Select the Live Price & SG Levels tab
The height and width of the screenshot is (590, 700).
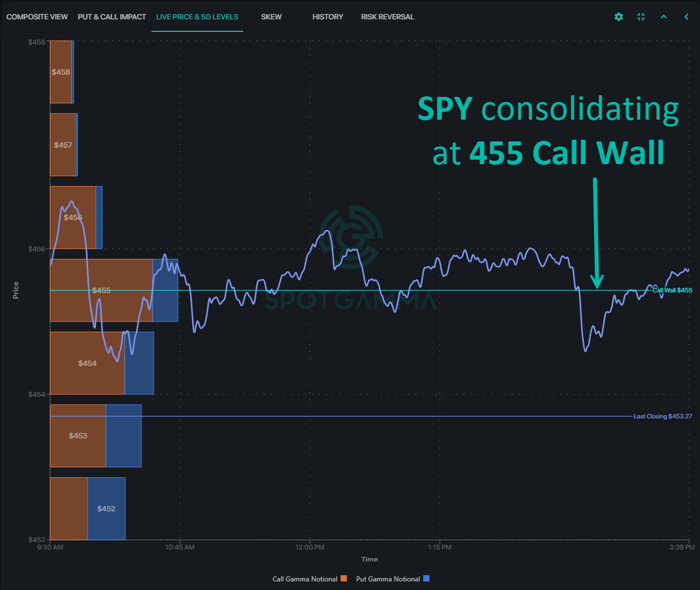[x=197, y=17]
